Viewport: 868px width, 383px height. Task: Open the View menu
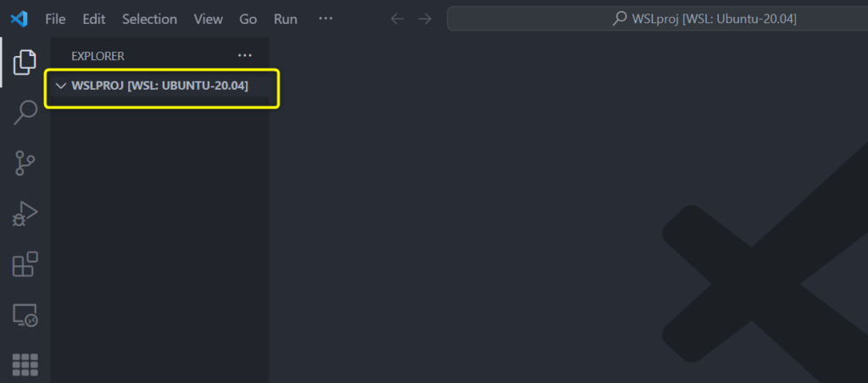pos(208,19)
